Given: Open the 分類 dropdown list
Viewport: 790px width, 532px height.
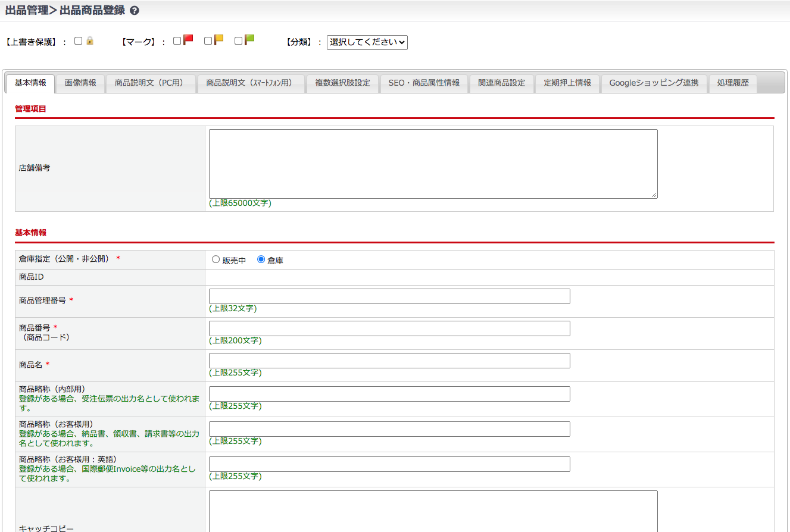Looking at the screenshot, I should 367,42.
